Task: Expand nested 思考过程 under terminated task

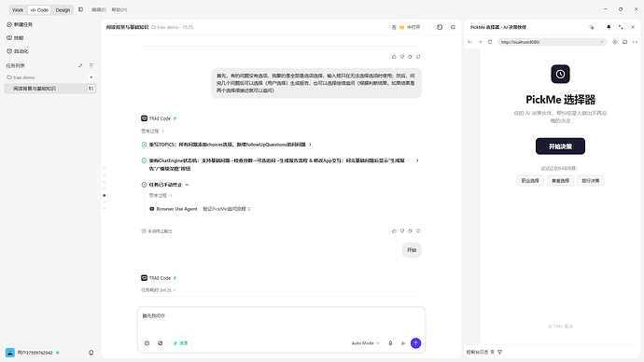Action: pos(161,195)
